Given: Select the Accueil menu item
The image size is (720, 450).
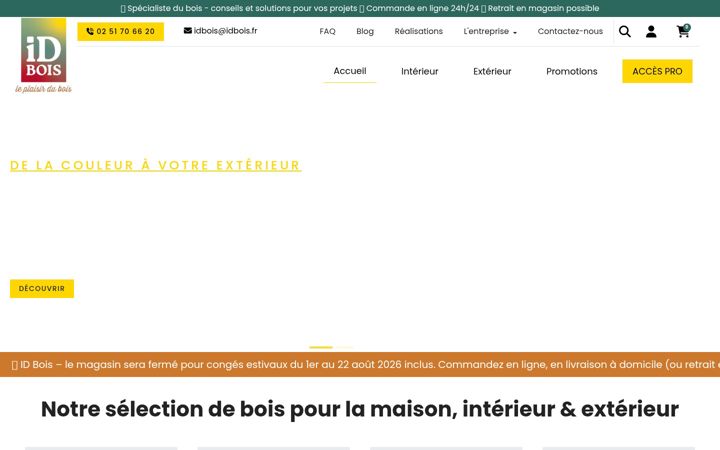Looking at the screenshot, I should tap(349, 71).
